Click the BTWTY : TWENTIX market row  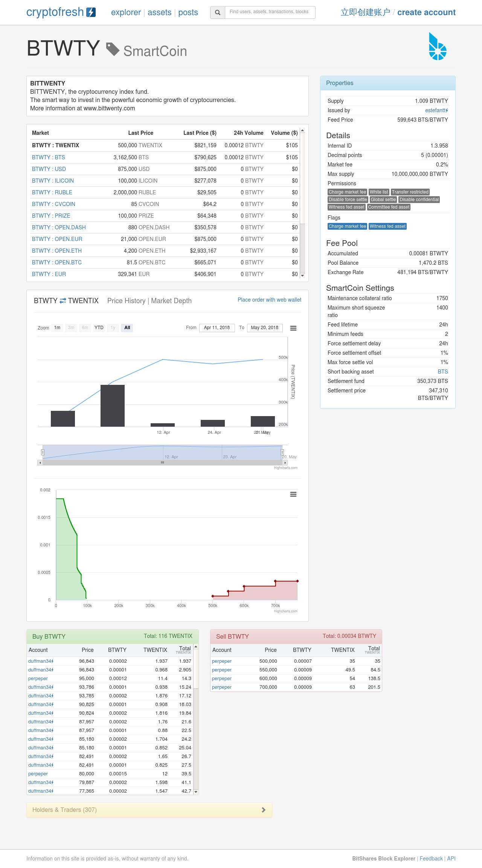166,145
